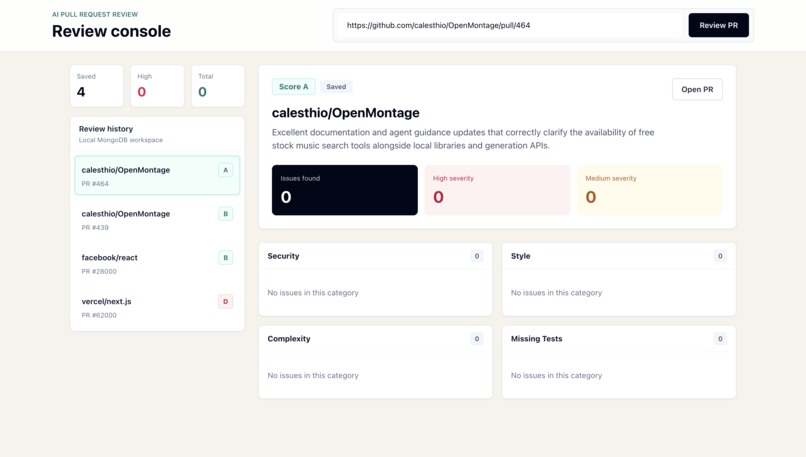Open PR via the Open PR button
Image resolution: width=806 pixels, height=457 pixels.
697,89
